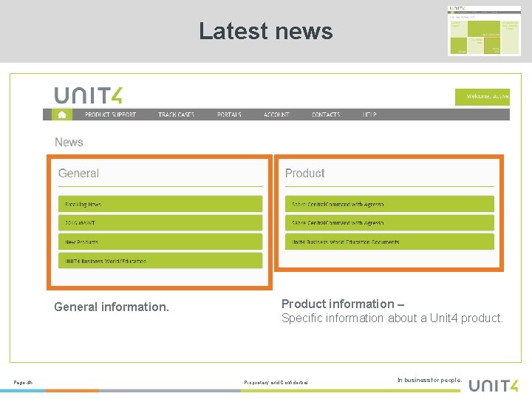Viewport: 532px width, 399px height.
Task: Select Portals in the navigation bar
Action: coord(229,115)
